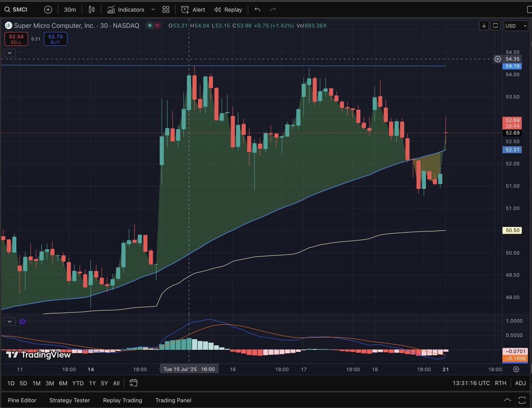
Task: Open the Trading Panel tab
Action: pyautogui.click(x=173, y=400)
